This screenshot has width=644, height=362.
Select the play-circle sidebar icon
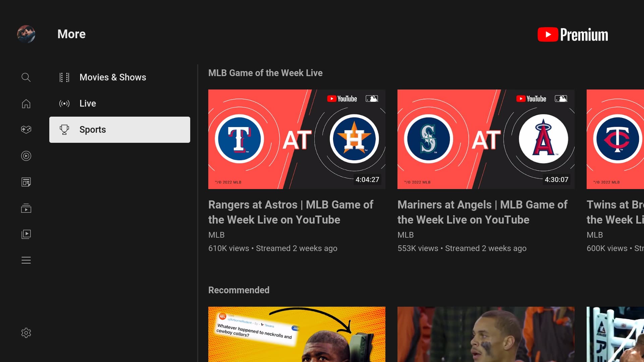pyautogui.click(x=26, y=156)
